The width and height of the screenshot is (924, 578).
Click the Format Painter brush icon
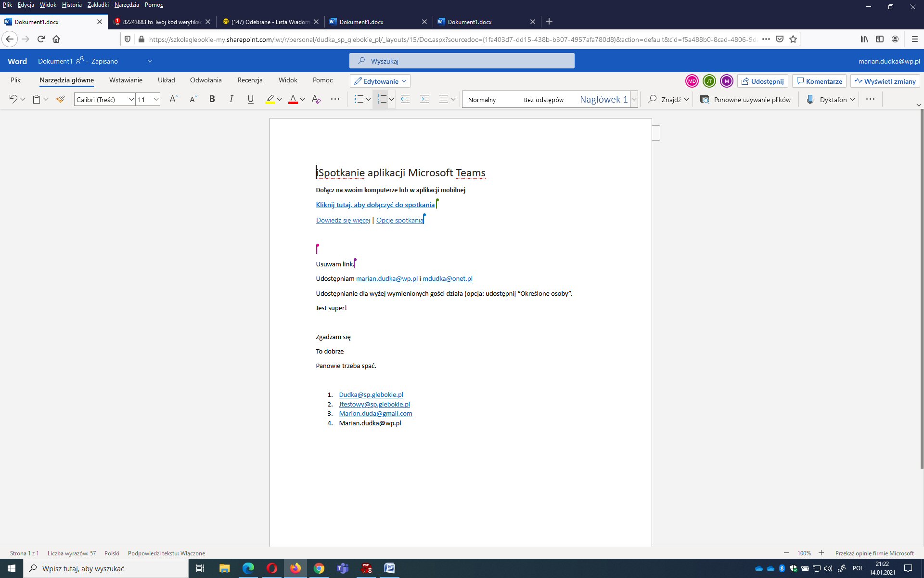[60, 99]
